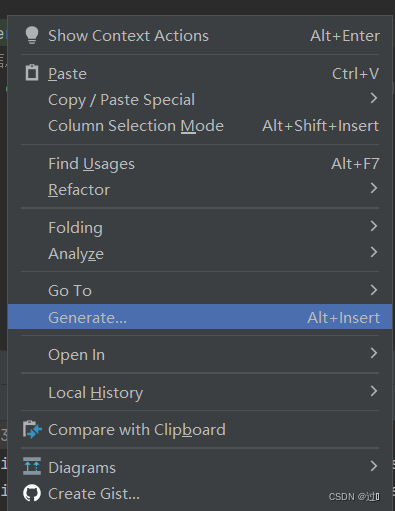Expand the Copy / Paste Special submenu arrow
This screenshot has width=395, height=511.
[374, 98]
